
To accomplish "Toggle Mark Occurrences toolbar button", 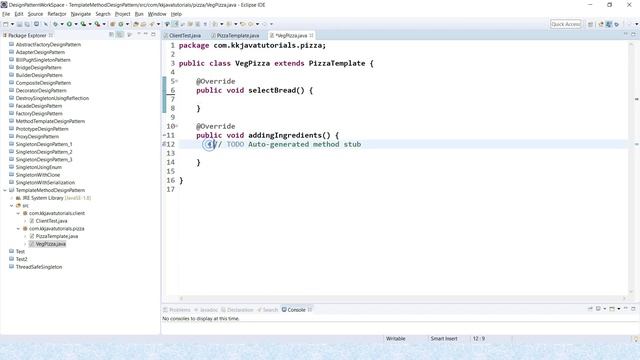I will (175, 24).
